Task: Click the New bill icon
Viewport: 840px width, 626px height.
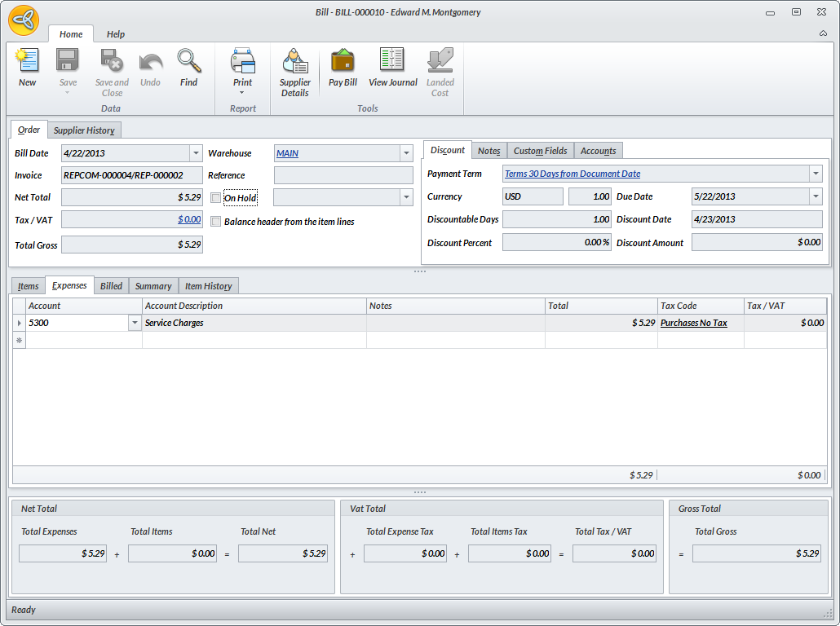Action: click(x=27, y=62)
